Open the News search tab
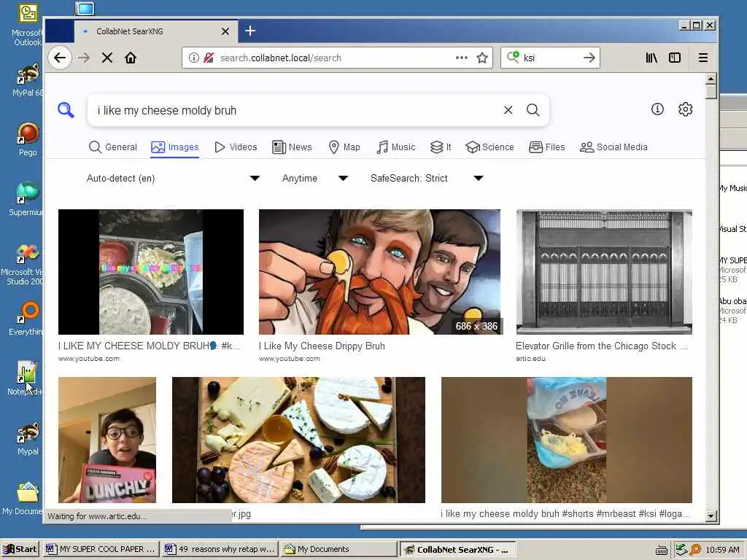Screen dimensions: 747x560 (x=292, y=147)
